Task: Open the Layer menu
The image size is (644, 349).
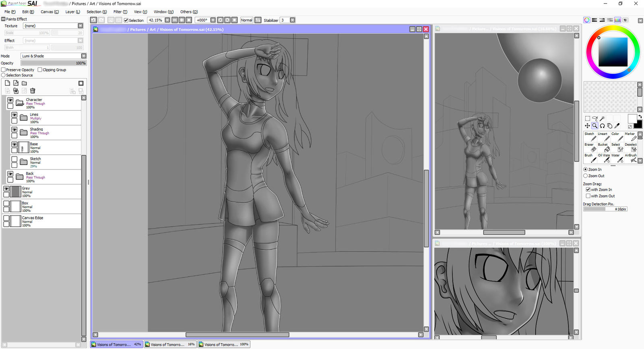Action: pos(72,12)
